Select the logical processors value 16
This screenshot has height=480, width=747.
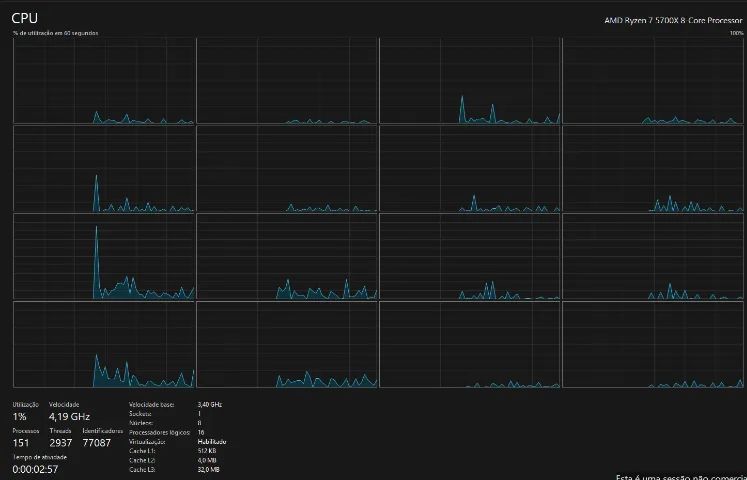coord(201,432)
